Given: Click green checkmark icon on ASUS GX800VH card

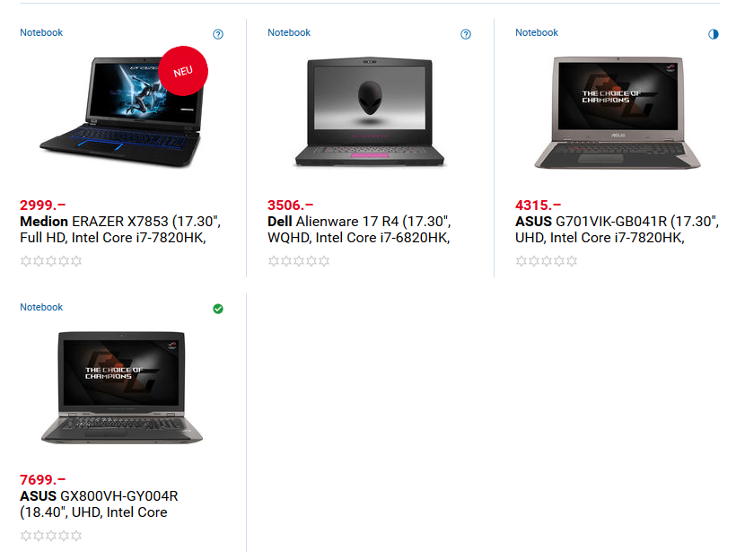Looking at the screenshot, I should [218, 309].
